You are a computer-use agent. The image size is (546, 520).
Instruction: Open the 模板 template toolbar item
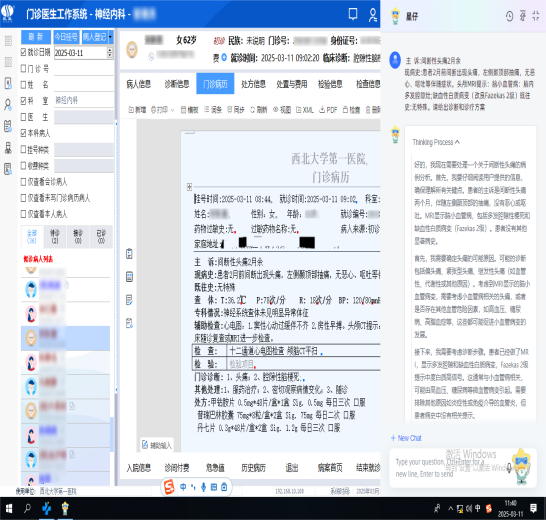point(189,110)
